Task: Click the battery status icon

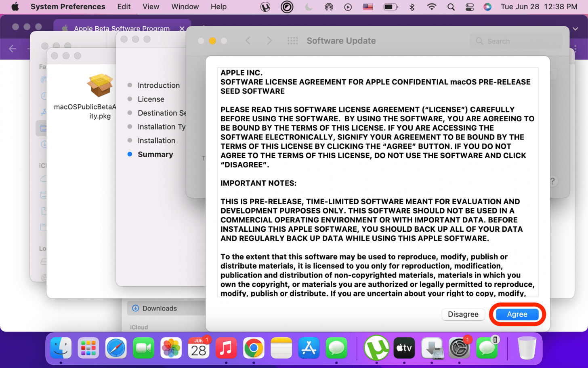Action: 390,7
